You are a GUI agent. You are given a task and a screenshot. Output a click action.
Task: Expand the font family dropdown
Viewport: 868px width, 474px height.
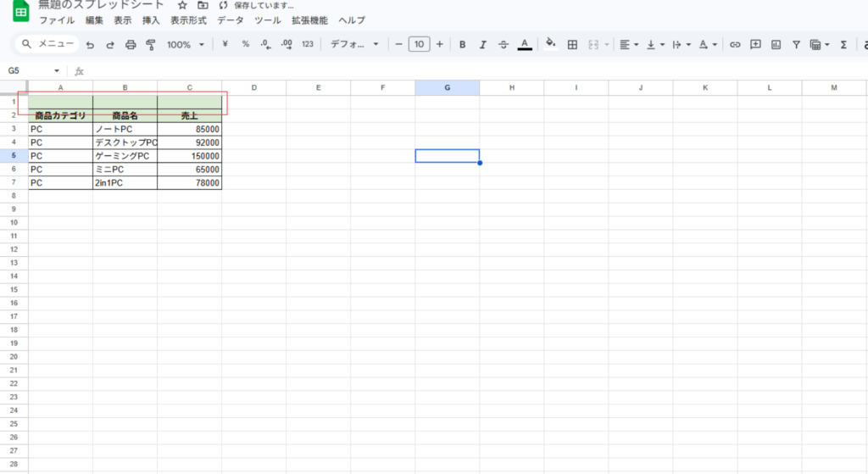point(354,44)
